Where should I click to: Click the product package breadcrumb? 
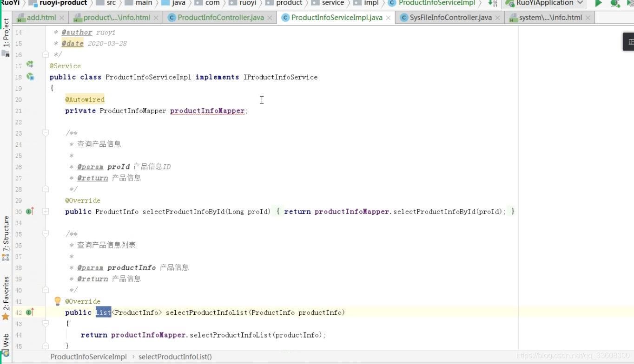click(x=284, y=3)
